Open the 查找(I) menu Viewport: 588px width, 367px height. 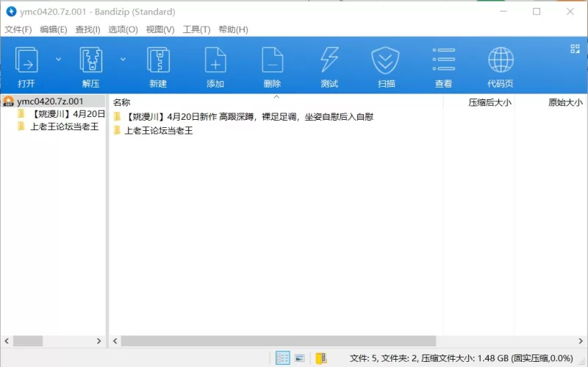click(87, 29)
